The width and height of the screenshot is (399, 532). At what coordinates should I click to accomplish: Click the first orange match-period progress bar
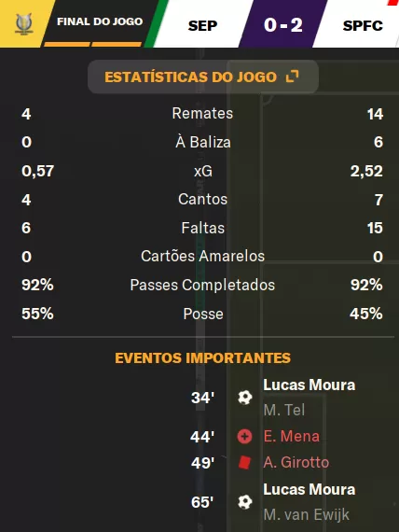pos(67,44)
